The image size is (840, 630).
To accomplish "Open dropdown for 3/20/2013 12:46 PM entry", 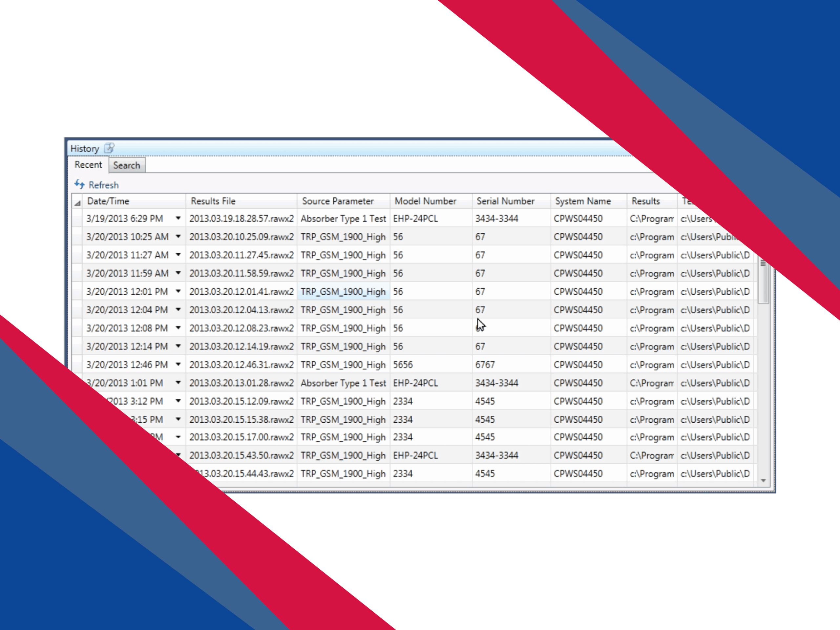I will click(x=178, y=364).
